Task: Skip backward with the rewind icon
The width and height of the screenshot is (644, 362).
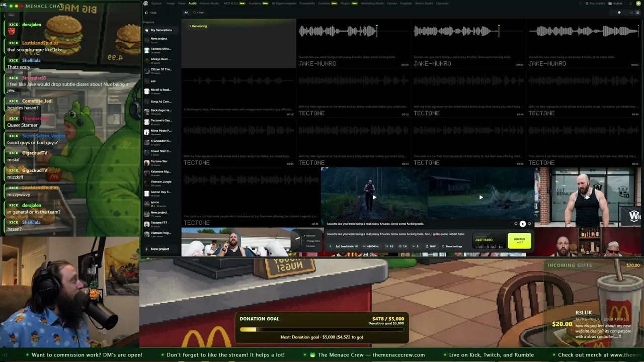Action: (x=516, y=224)
